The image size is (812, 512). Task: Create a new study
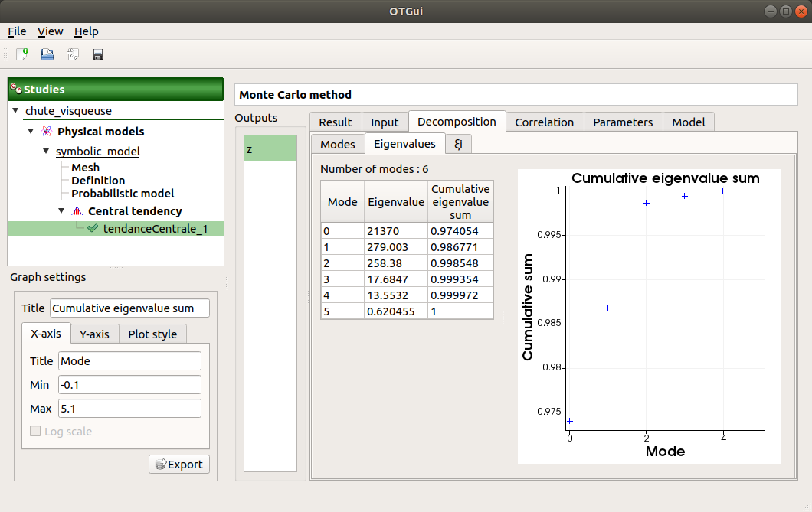[21, 54]
